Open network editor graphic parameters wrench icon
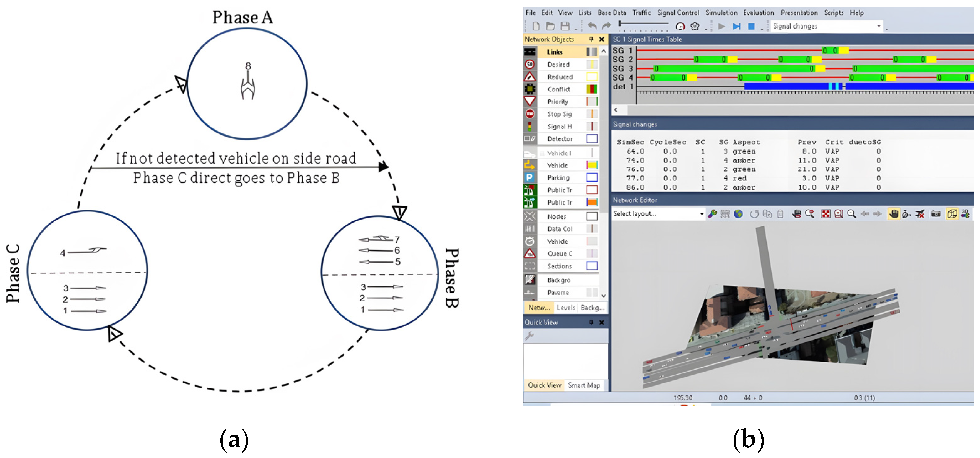 point(712,214)
